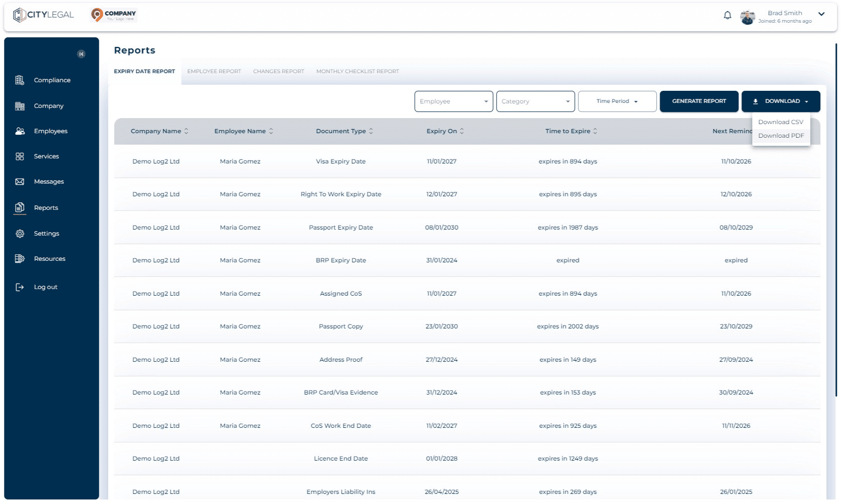Click the 27/12/2024 expiry date

tap(442, 360)
